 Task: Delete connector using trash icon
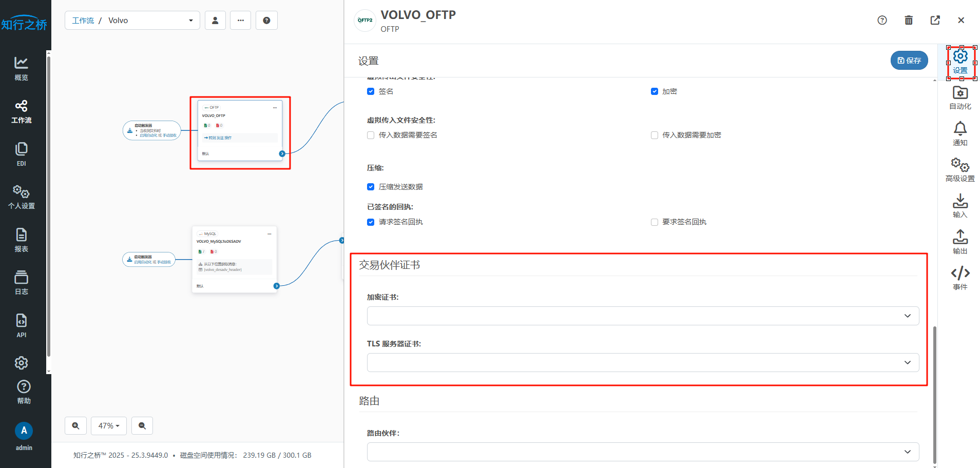tap(908, 20)
